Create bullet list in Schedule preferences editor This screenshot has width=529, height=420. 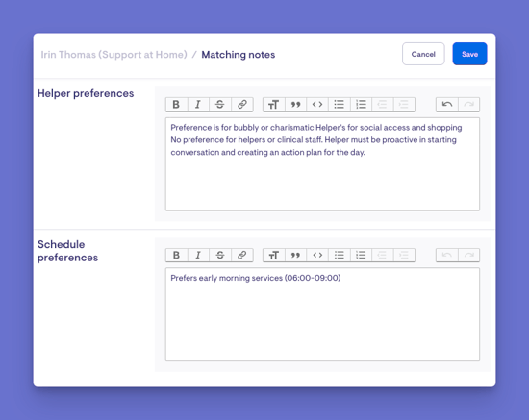click(340, 255)
